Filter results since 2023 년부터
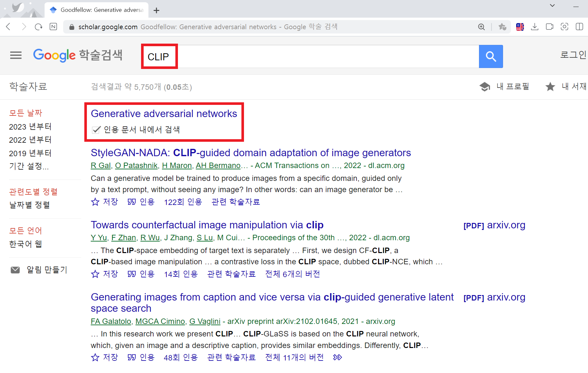This screenshot has width=588, height=373. point(30,127)
